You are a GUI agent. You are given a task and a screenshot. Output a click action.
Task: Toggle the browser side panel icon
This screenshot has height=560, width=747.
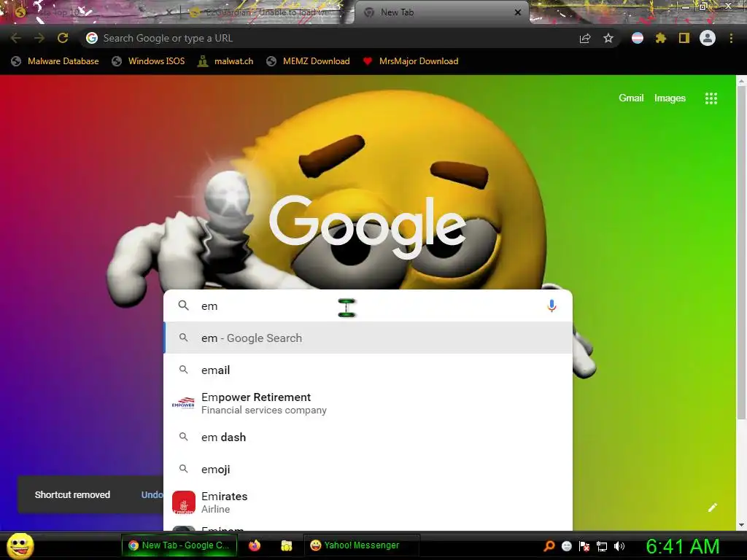coord(684,38)
